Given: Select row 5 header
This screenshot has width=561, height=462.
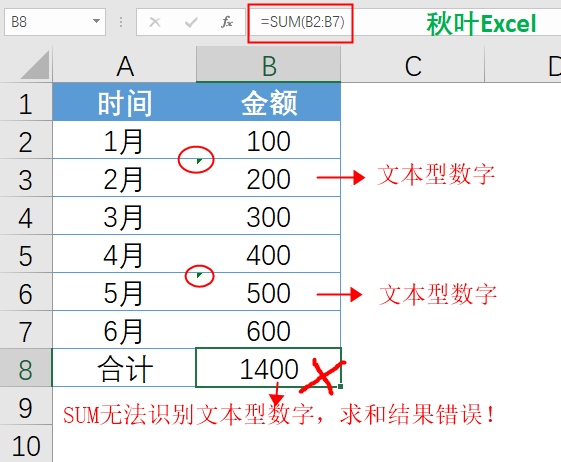Looking at the screenshot, I should (26, 254).
